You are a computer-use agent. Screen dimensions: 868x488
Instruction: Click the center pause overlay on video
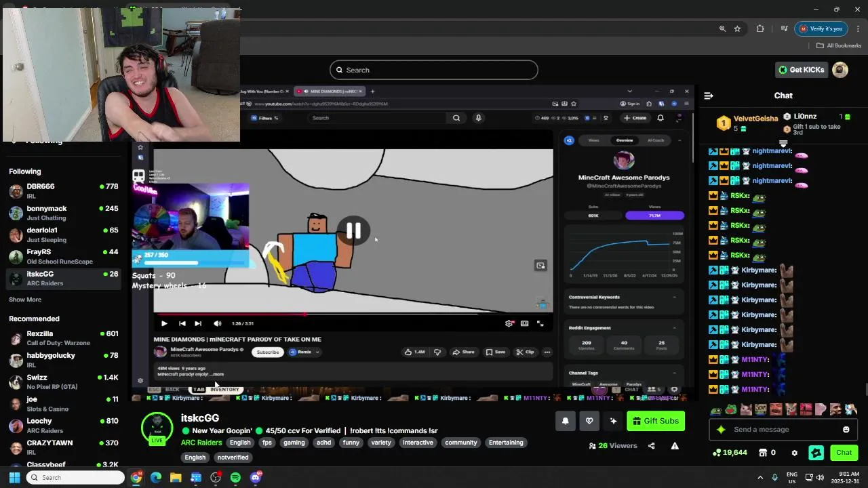tap(353, 231)
